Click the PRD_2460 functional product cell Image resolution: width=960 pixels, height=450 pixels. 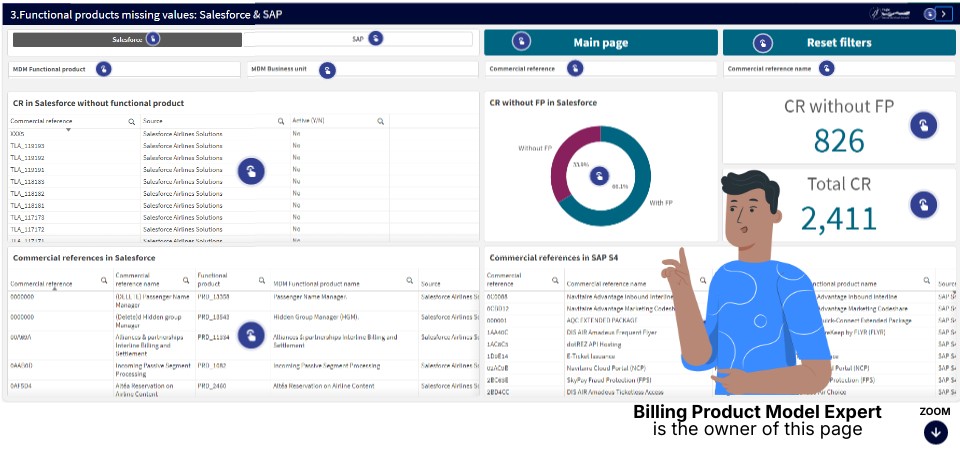click(x=212, y=386)
